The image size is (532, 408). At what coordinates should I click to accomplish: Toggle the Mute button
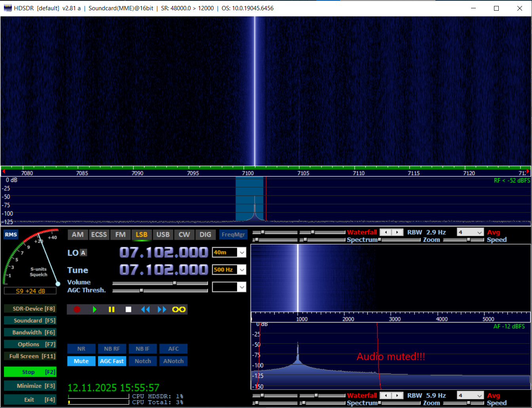click(81, 361)
